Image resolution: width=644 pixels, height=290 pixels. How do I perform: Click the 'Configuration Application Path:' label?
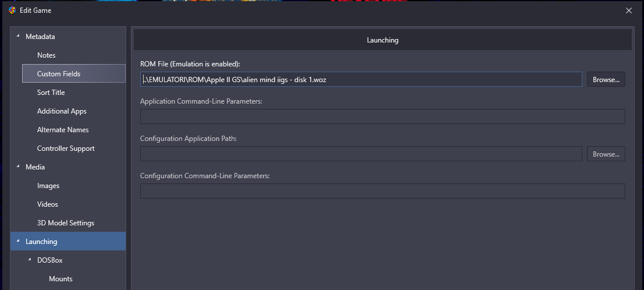[x=188, y=139]
